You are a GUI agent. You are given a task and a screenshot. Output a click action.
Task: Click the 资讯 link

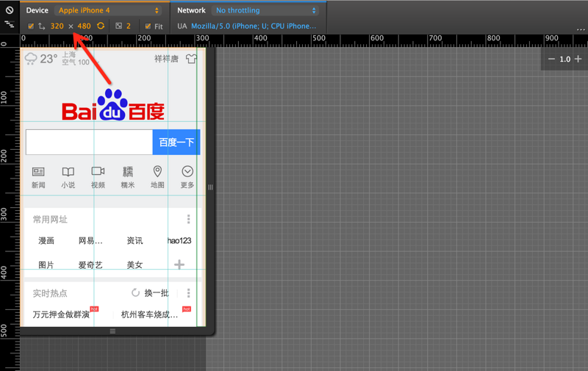point(135,240)
